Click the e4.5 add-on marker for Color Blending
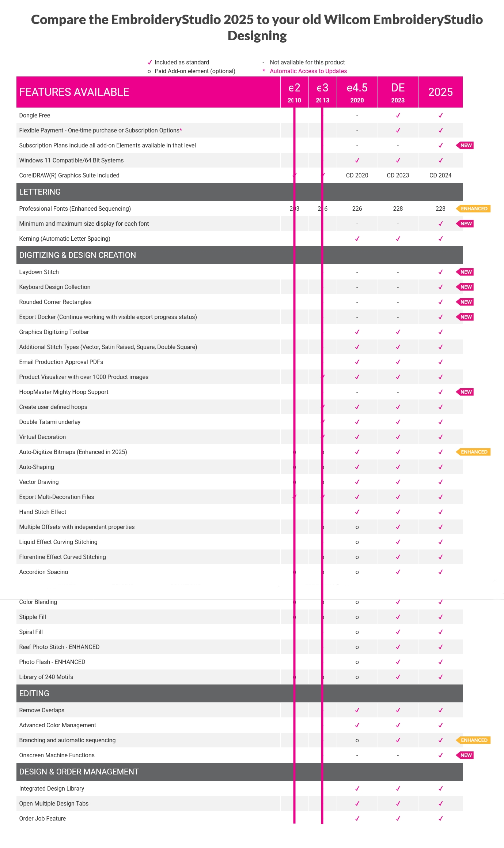 [357, 602]
